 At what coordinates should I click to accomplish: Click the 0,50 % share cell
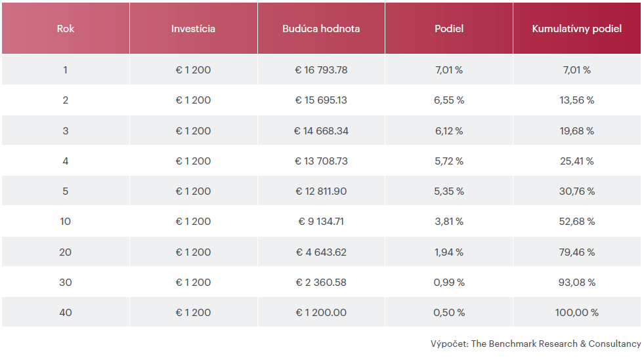449,313
